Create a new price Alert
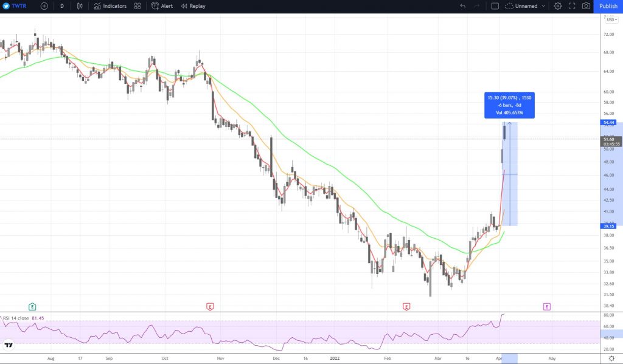Screen dimensions: 623x364 click(162, 6)
